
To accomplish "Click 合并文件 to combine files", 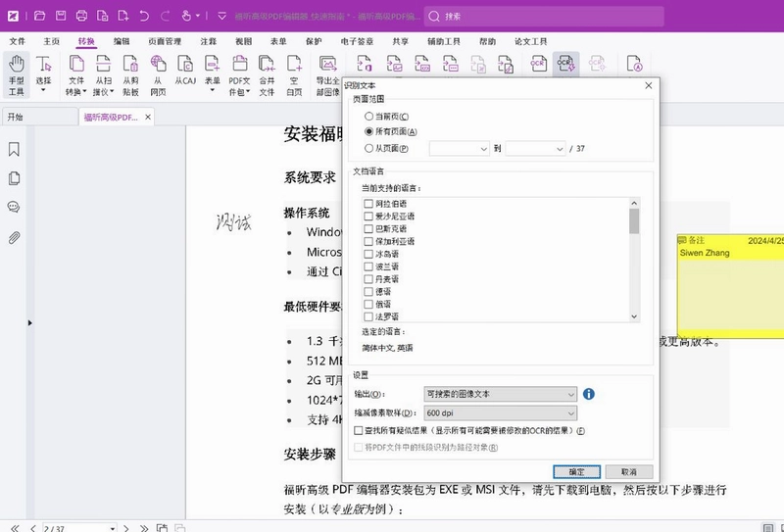I will [x=267, y=75].
